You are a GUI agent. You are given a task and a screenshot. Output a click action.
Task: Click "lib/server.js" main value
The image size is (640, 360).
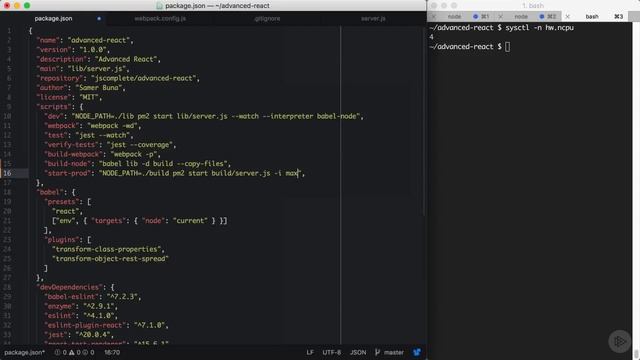coord(97,69)
